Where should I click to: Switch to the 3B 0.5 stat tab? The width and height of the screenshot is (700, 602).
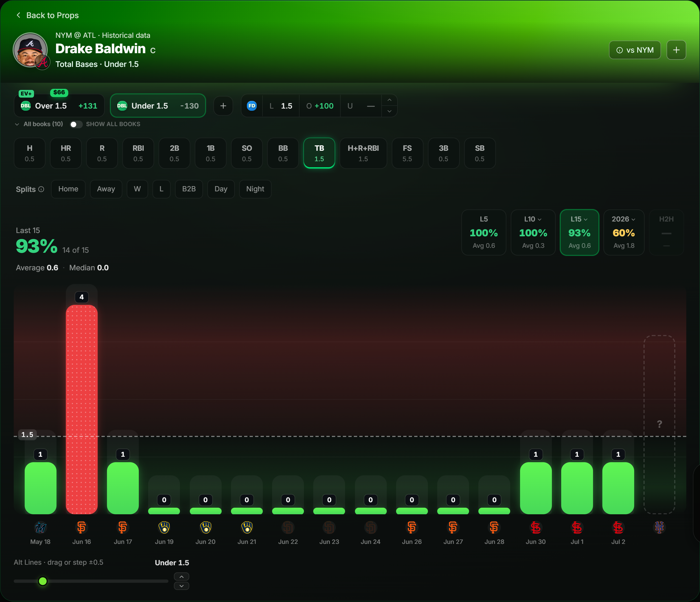(x=444, y=153)
